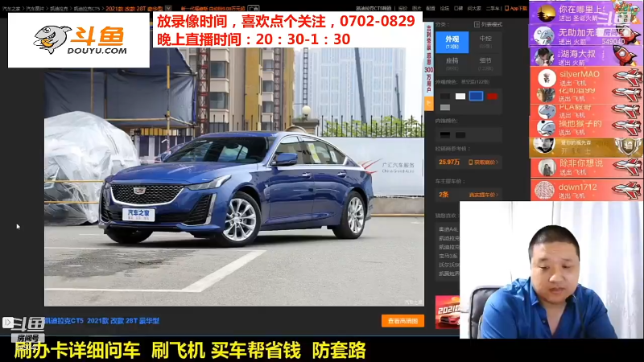The image size is (644, 362).
Task: Click the 宝马3系 recommended car link
Action: pyautogui.click(x=448, y=256)
